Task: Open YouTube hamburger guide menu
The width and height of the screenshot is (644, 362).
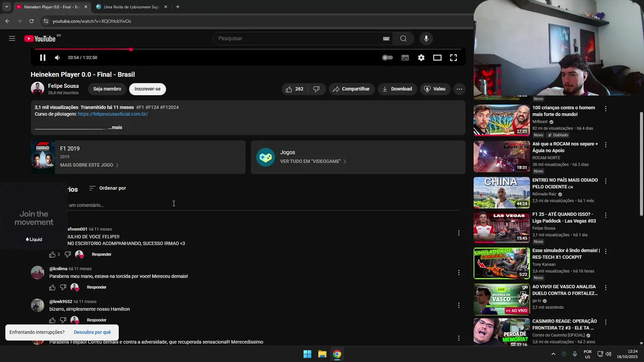Action: pos(12,39)
